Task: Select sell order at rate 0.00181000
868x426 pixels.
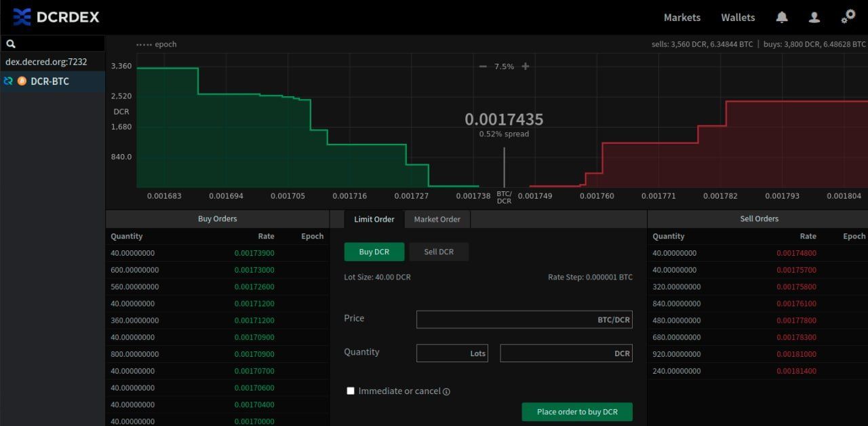Action: coord(758,354)
